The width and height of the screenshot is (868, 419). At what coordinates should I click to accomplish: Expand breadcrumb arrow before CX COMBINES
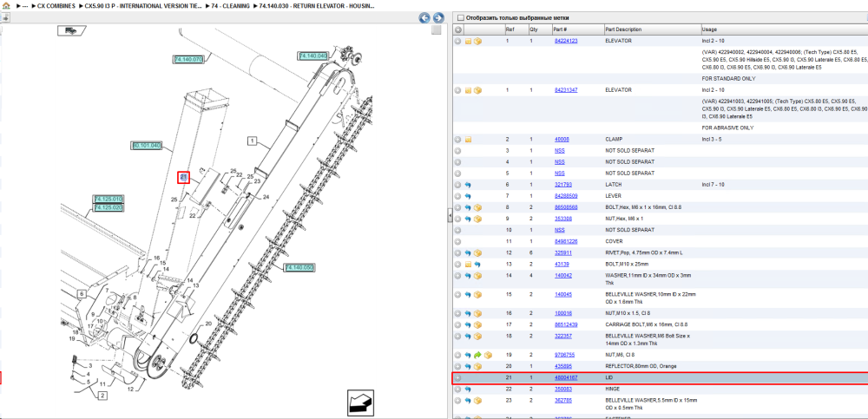pos(33,5)
